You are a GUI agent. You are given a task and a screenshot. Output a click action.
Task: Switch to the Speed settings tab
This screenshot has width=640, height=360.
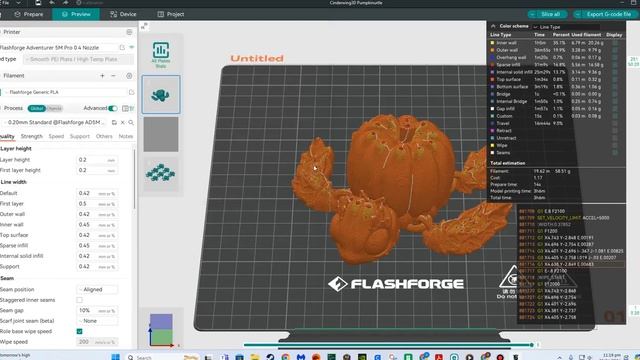click(56, 136)
